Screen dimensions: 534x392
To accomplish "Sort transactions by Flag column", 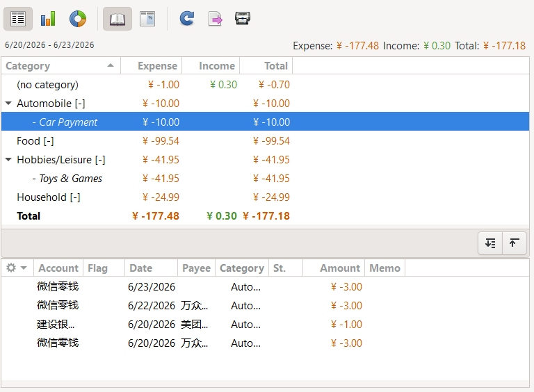I will (x=104, y=268).
